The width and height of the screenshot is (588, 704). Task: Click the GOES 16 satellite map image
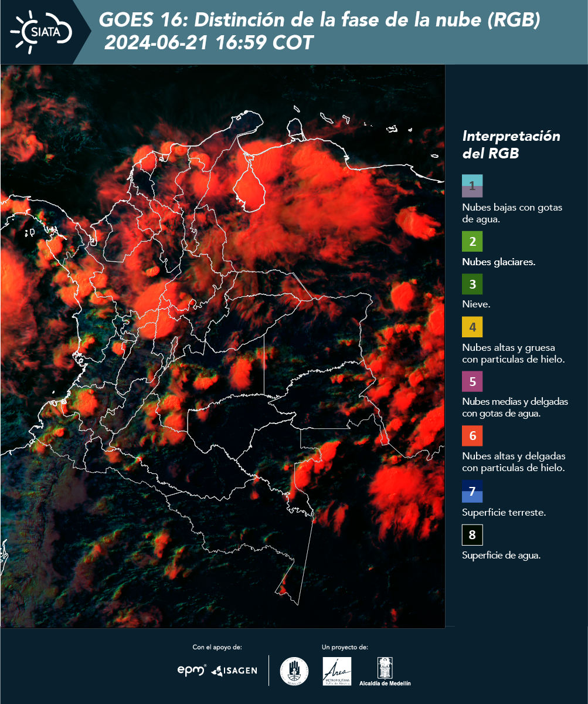(x=223, y=346)
